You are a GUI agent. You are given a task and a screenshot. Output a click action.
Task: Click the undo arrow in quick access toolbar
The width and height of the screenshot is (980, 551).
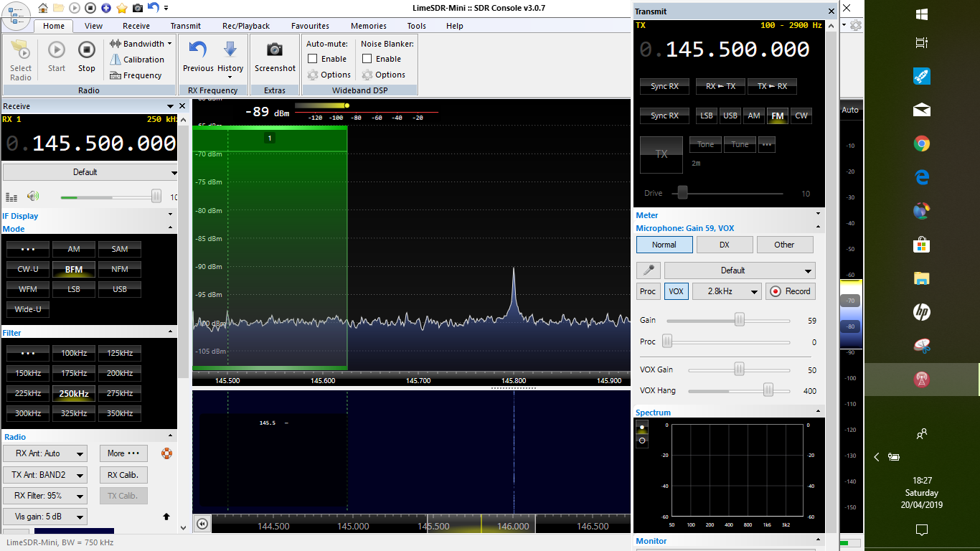(x=153, y=8)
